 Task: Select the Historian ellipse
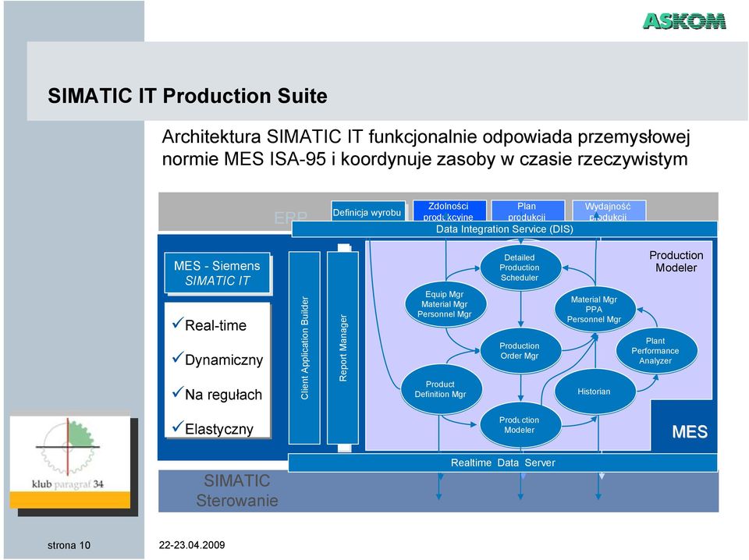595,392
